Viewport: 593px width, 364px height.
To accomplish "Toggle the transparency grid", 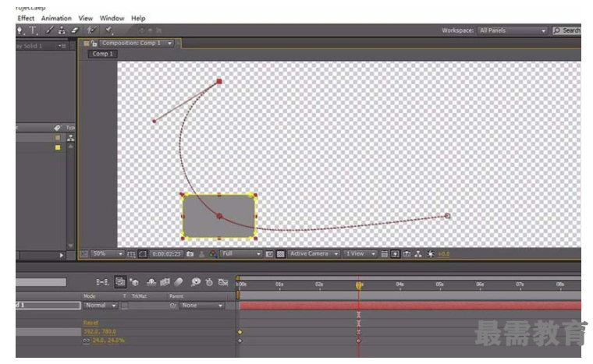I will coord(281,254).
